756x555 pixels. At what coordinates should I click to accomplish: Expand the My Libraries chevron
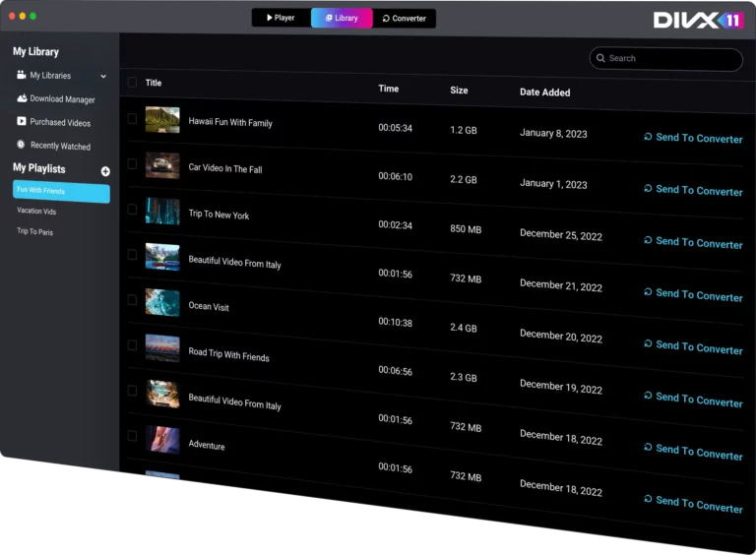tap(103, 76)
